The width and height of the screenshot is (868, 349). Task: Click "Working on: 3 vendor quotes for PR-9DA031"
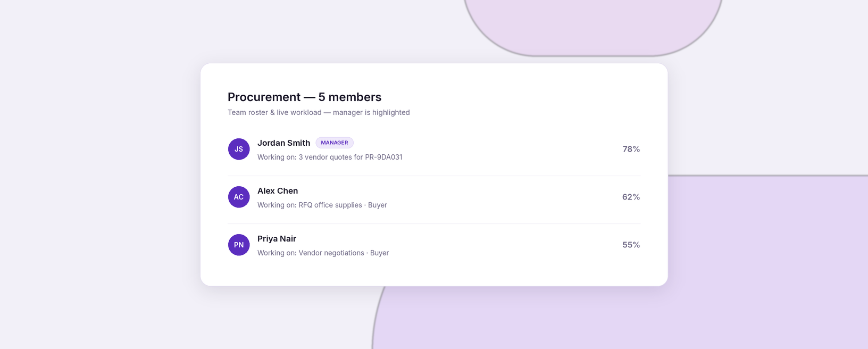(x=330, y=157)
